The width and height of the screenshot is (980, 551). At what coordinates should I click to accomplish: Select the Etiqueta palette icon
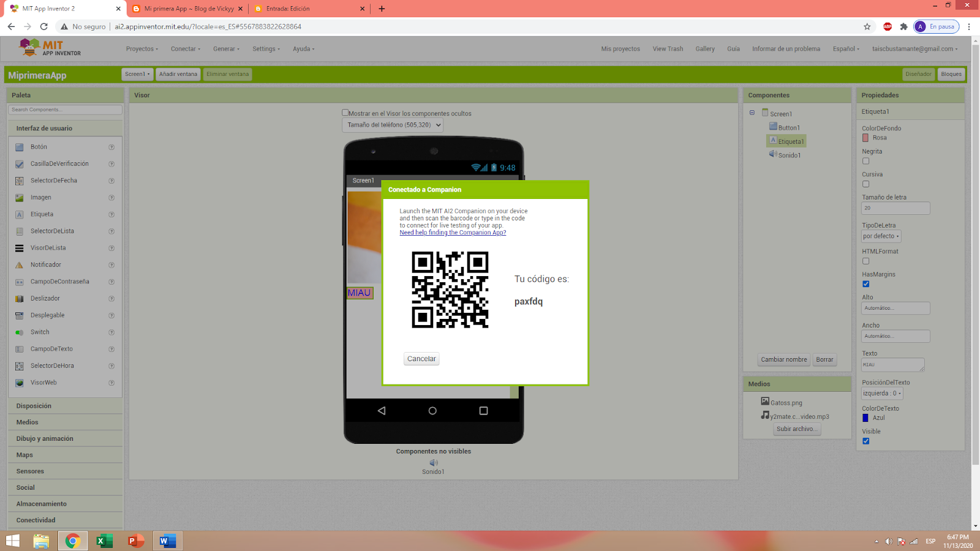click(20, 214)
